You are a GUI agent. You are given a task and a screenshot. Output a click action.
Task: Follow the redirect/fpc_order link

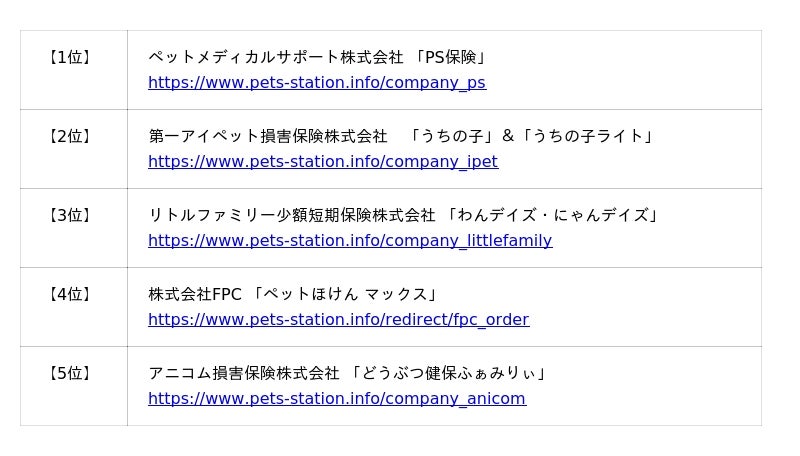pyautogui.click(x=338, y=320)
